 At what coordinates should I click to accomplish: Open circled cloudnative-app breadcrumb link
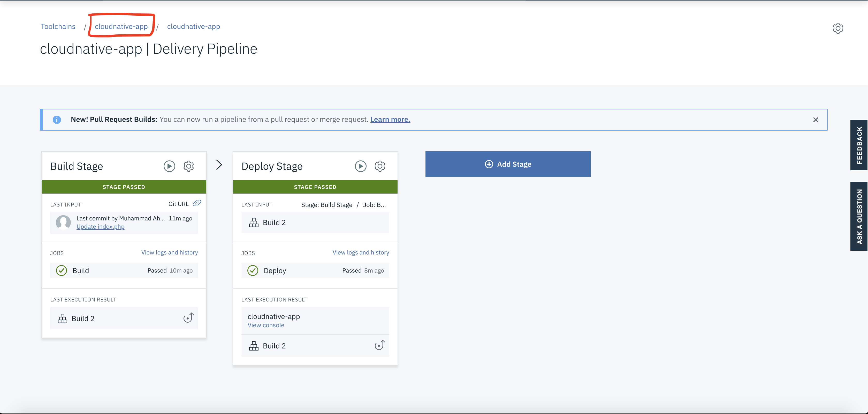pos(121,27)
